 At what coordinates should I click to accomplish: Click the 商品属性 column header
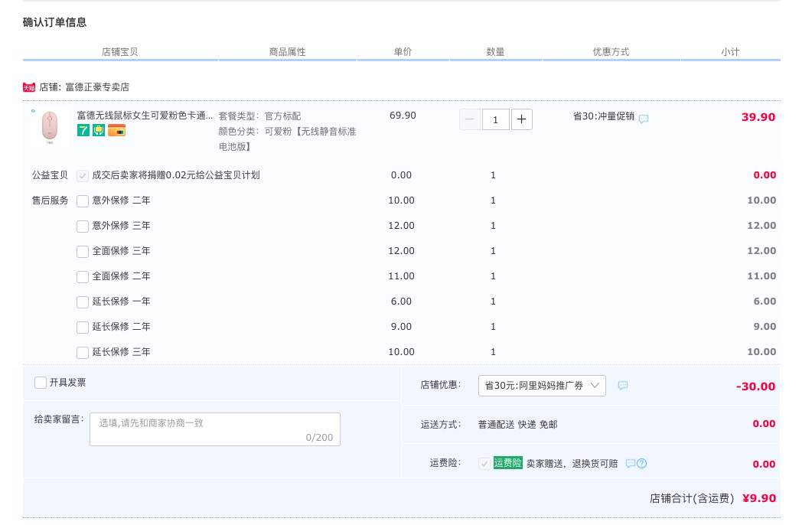tap(288, 52)
